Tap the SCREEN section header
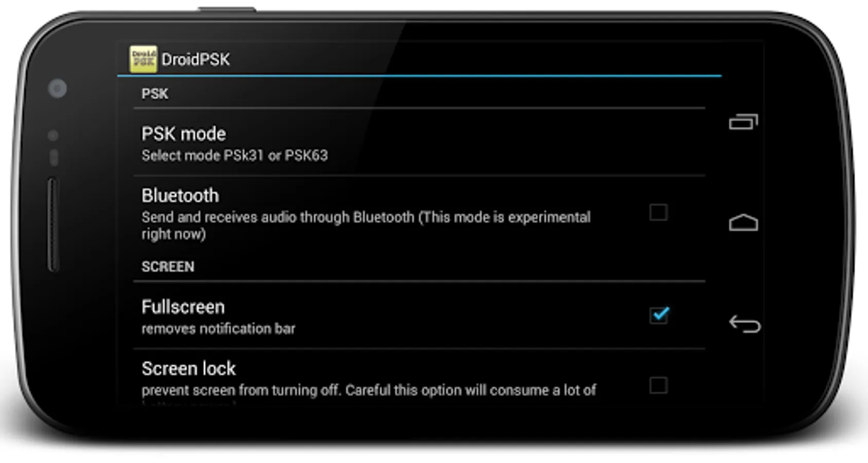The height and width of the screenshot is (463, 868). (x=168, y=266)
